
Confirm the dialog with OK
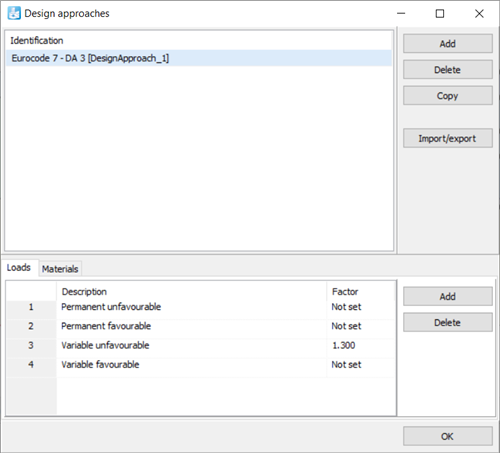coord(448,436)
